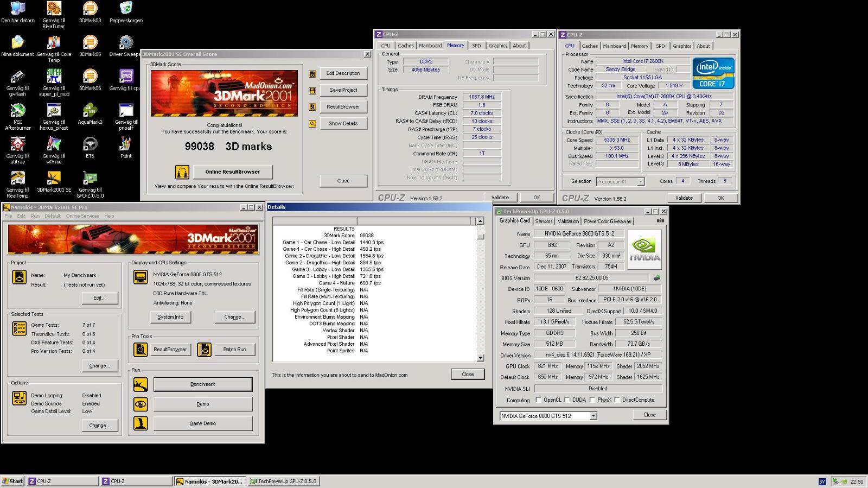Launch MSI Afterburner from desktop
The width and height of the screenshot is (868, 488).
(x=18, y=117)
